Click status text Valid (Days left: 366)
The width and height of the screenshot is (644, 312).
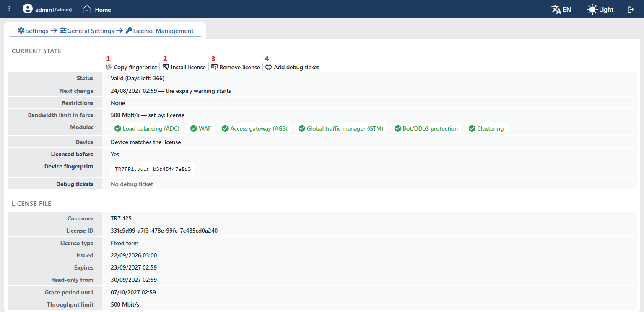click(x=138, y=79)
